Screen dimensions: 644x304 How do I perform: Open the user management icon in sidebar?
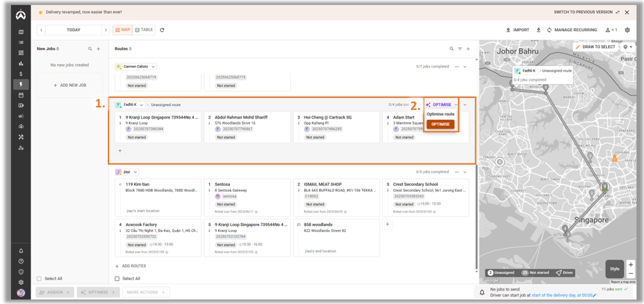(21, 147)
